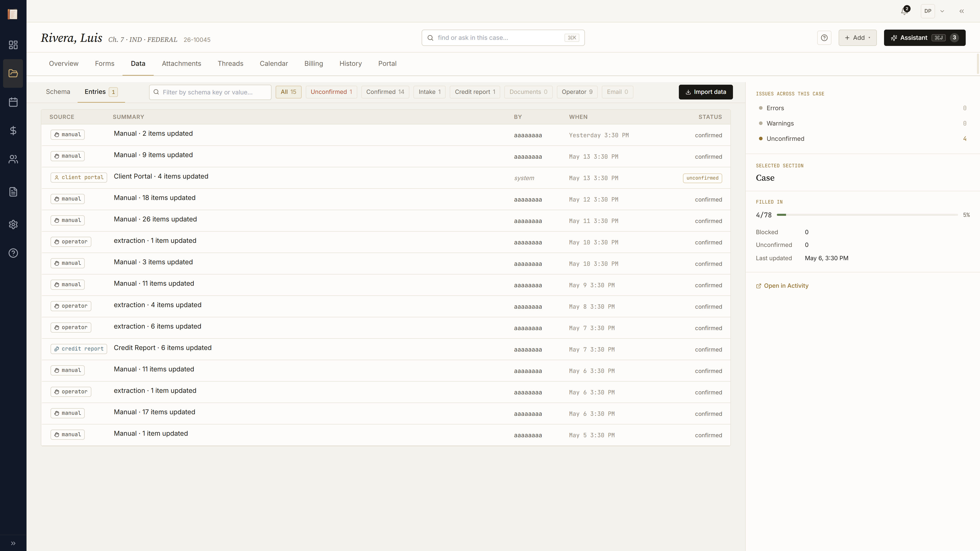980x551 pixels.
Task: Click the Unconfirmed issue row with 4
Action: point(862,139)
